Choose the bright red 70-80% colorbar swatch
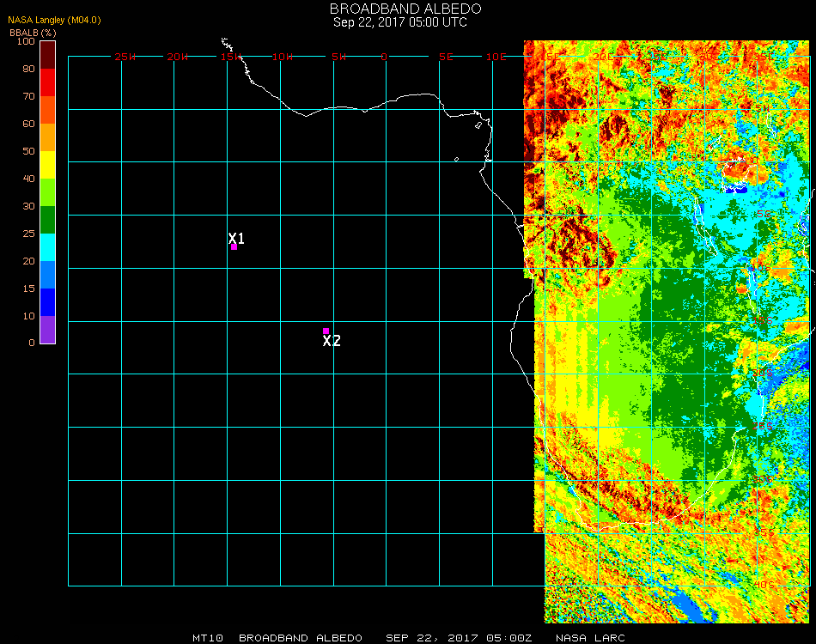This screenshot has width=816, height=644. [x=48, y=82]
